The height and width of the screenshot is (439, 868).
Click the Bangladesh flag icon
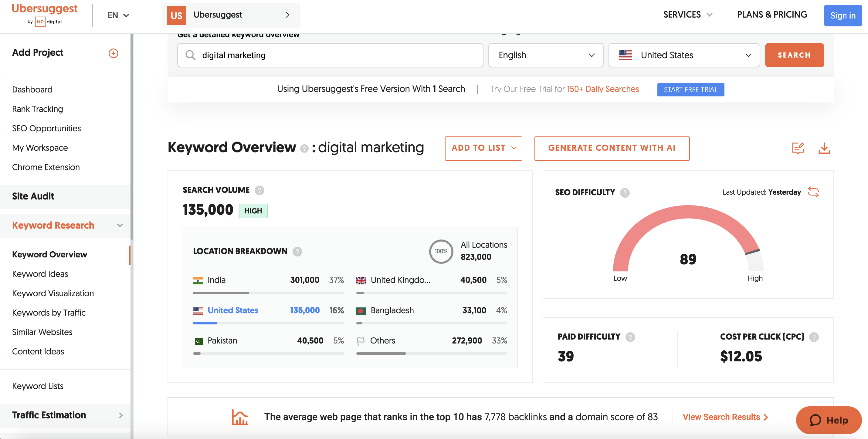[361, 310]
